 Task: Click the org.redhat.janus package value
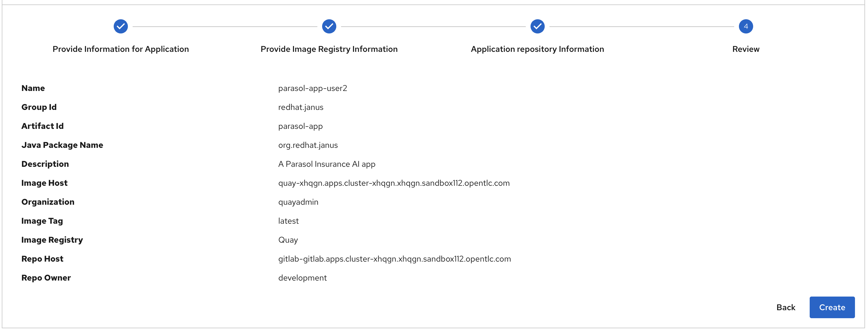(x=308, y=145)
